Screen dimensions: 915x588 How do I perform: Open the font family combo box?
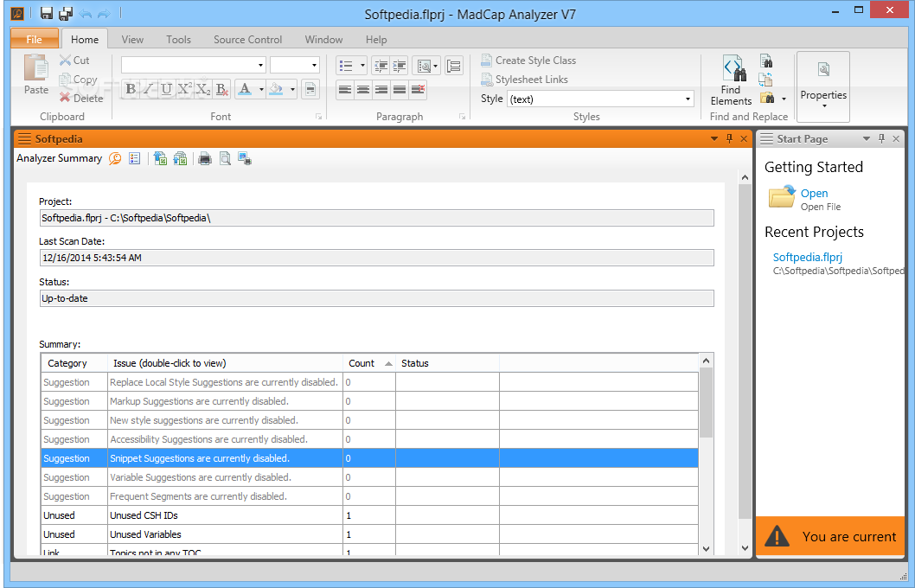(194, 65)
